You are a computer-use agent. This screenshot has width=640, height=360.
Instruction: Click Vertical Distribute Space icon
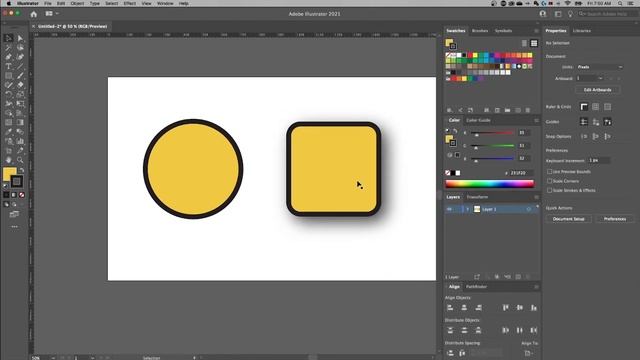point(450,353)
